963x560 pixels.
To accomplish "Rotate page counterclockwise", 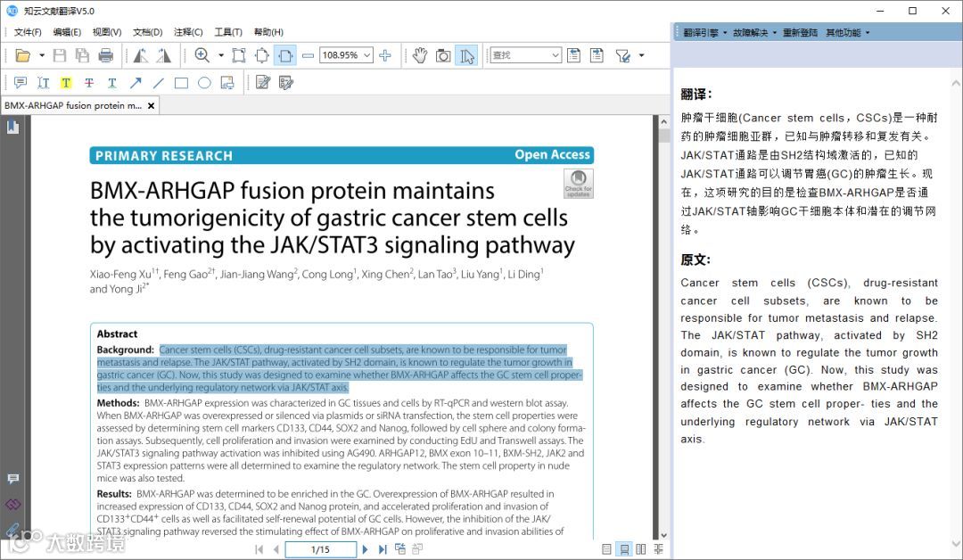I will point(141,55).
